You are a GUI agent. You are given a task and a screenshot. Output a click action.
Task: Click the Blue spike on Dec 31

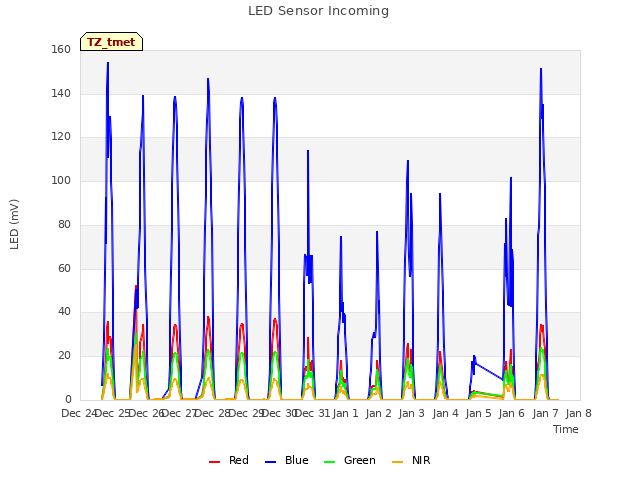click(308, 151)
